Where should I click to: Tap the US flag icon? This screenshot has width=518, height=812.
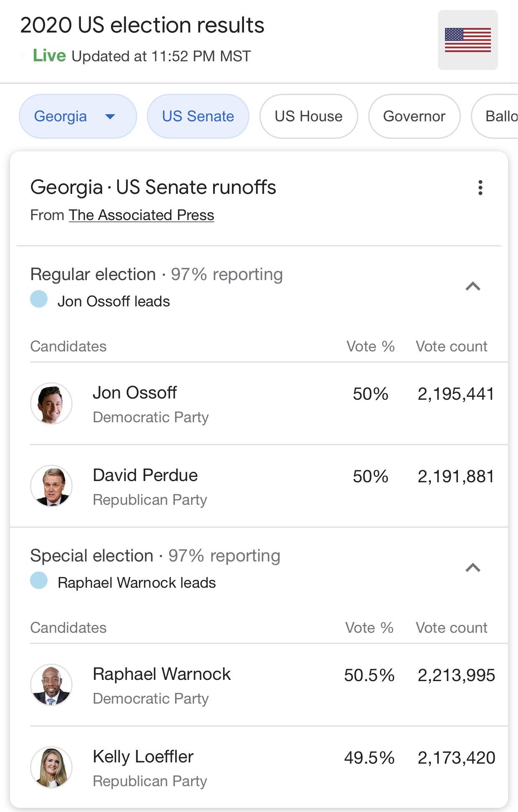coord(468,40)
